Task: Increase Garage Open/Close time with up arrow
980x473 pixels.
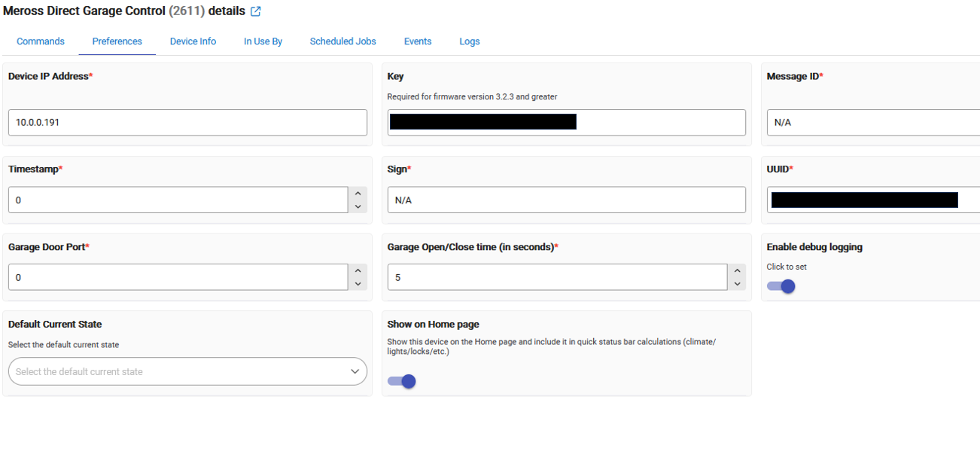Action: [738, 270]
